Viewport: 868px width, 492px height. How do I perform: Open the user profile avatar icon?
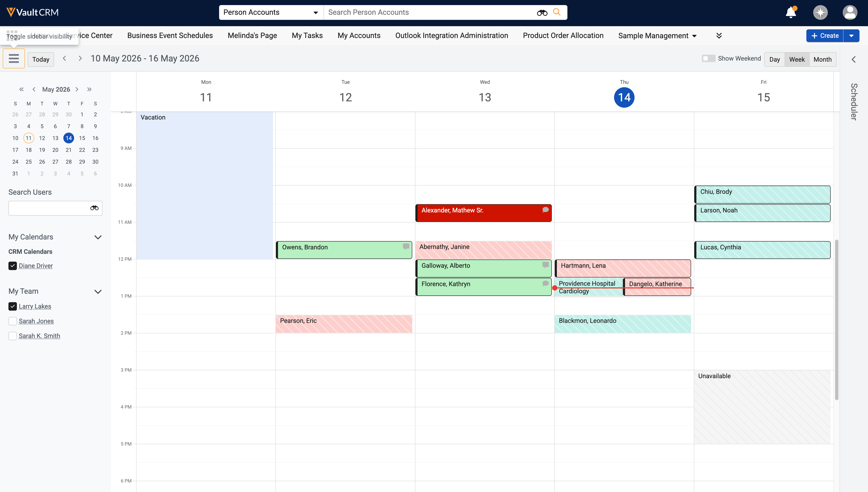click(x=850, y=12)
